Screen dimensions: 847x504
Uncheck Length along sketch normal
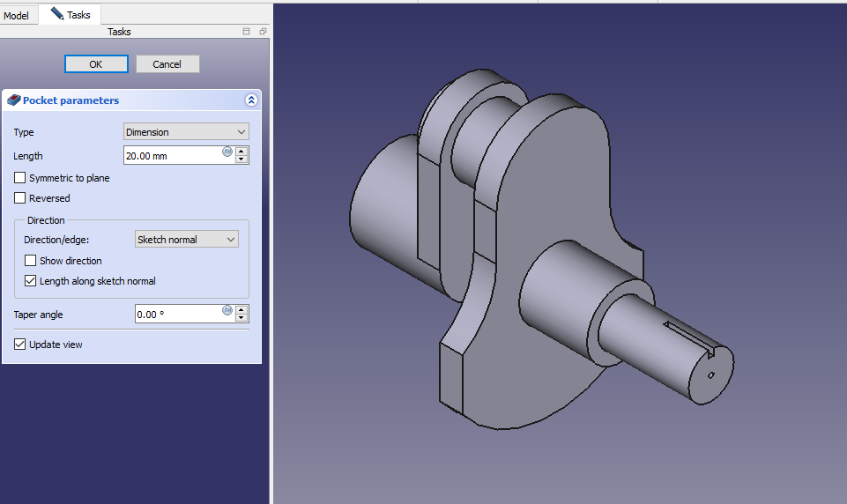click(31, 281)
